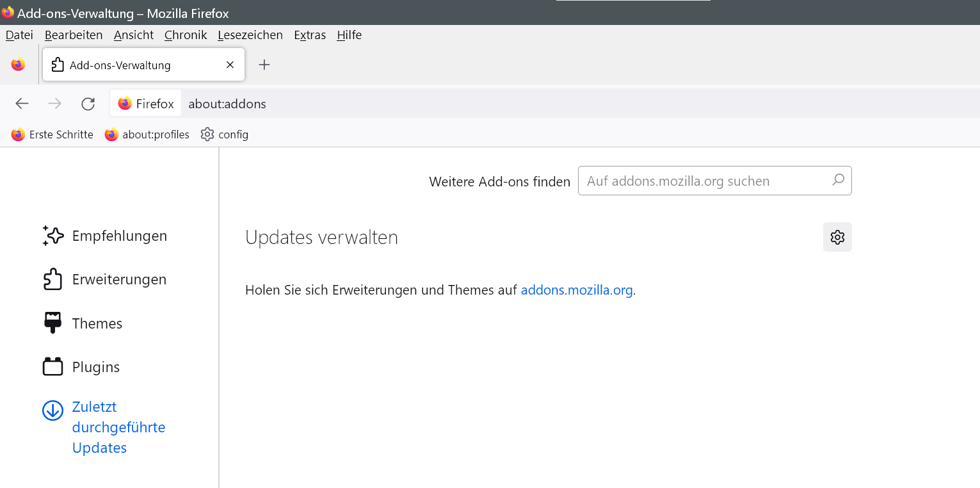Open a new tab with plus button
Screen dimensions: 980x488
click(264, 65)
